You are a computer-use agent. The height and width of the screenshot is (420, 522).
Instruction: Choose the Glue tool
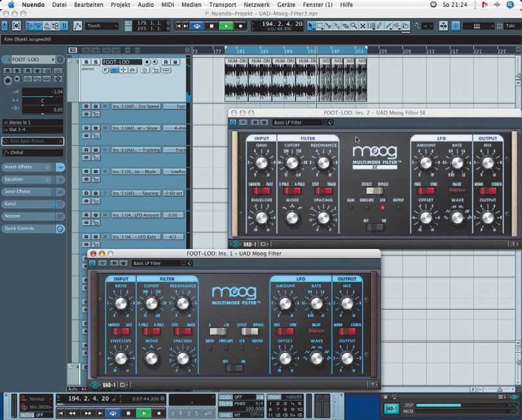(337, 26)
